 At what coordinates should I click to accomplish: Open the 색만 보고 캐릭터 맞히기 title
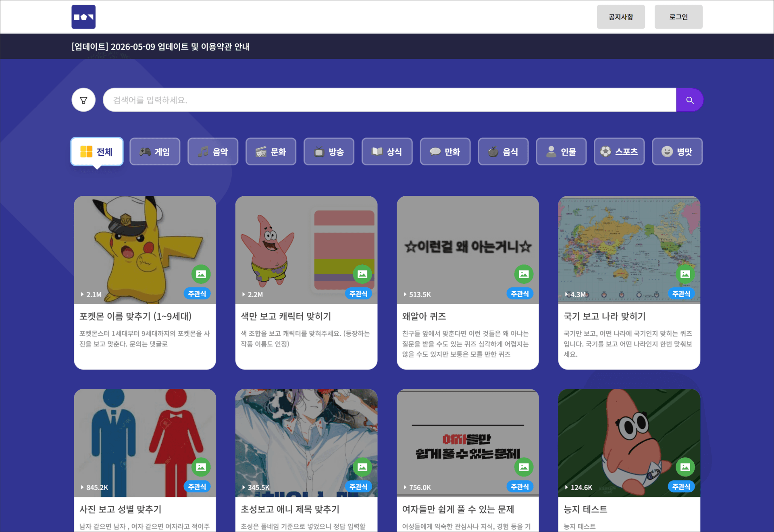pyautogui.click(x=286, y=316)
